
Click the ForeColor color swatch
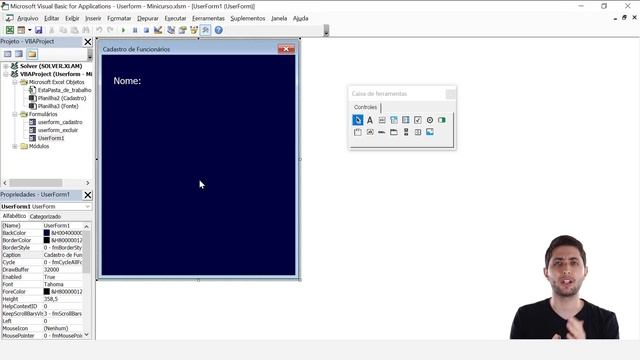[47, 291]
